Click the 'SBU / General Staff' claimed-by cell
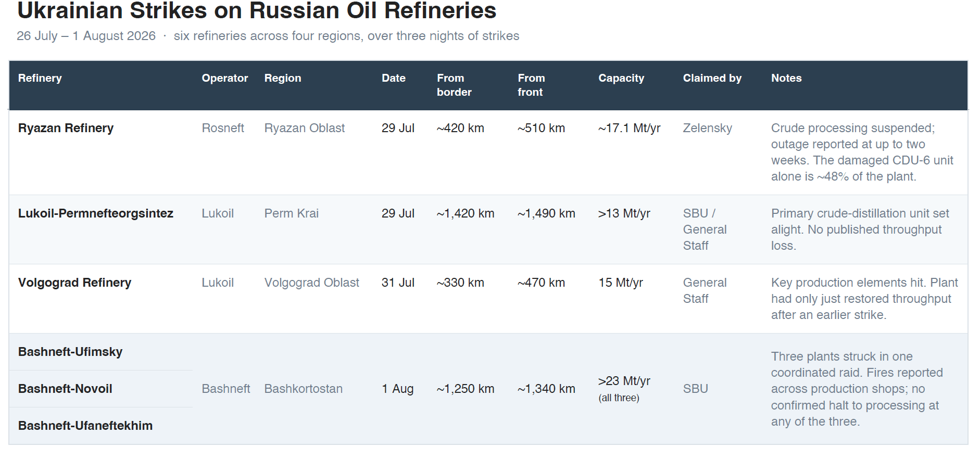Image resolution: width=980 pixels, height=460 pixels. click(x=705, y=229)
